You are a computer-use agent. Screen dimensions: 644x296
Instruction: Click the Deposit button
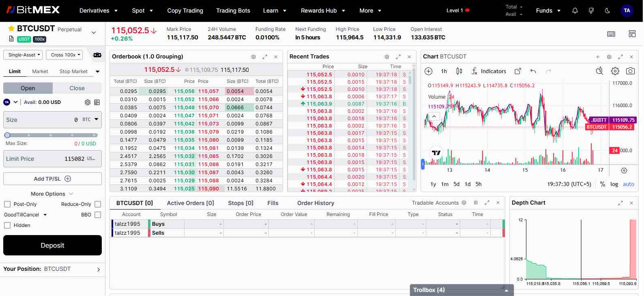(52, 245)
